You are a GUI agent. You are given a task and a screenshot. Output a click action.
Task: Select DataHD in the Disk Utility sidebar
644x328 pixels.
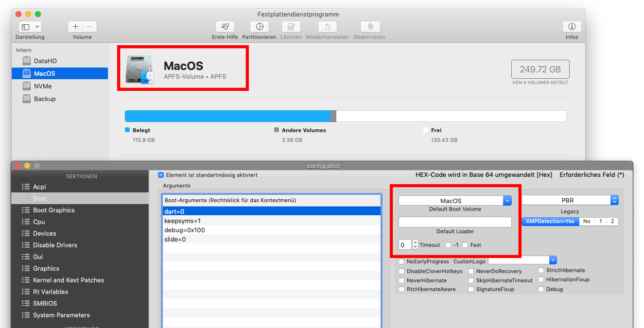pos(60,61)
